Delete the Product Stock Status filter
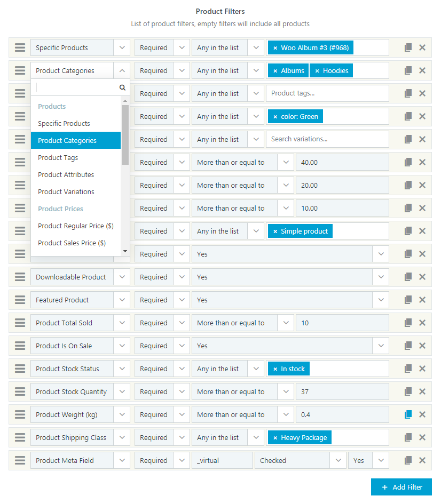Image resolution: width=441 pixels, height=504 pixels. (x=422, y=369)
